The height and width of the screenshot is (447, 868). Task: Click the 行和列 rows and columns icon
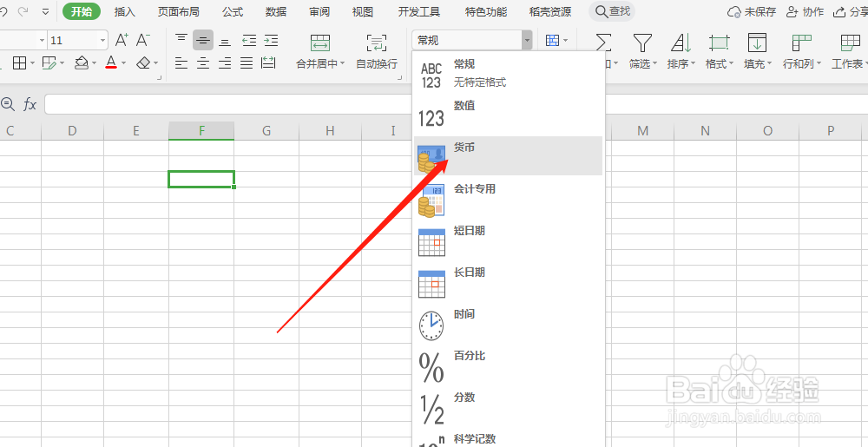click(x=801, y=42)
